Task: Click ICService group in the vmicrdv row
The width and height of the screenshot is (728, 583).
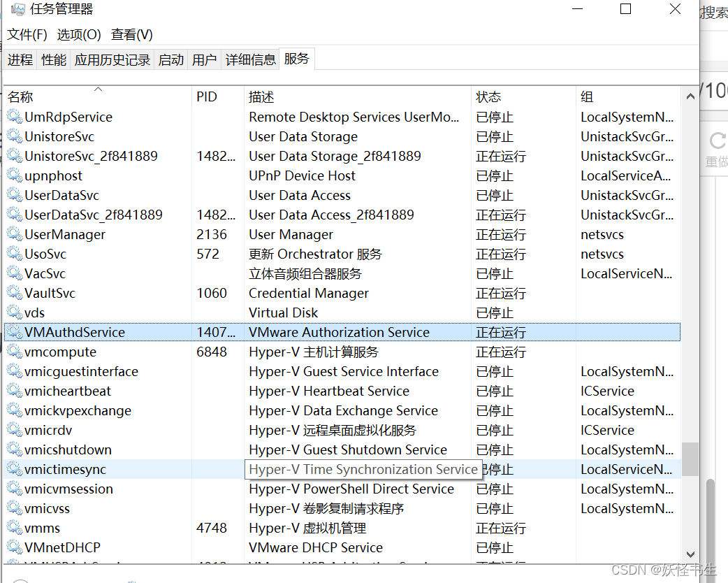Action: click(x=607, y=430)
